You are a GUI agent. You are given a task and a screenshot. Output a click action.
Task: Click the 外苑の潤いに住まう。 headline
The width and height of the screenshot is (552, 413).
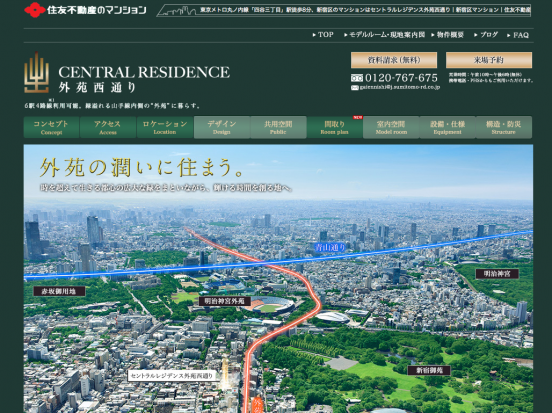(142, 168)
